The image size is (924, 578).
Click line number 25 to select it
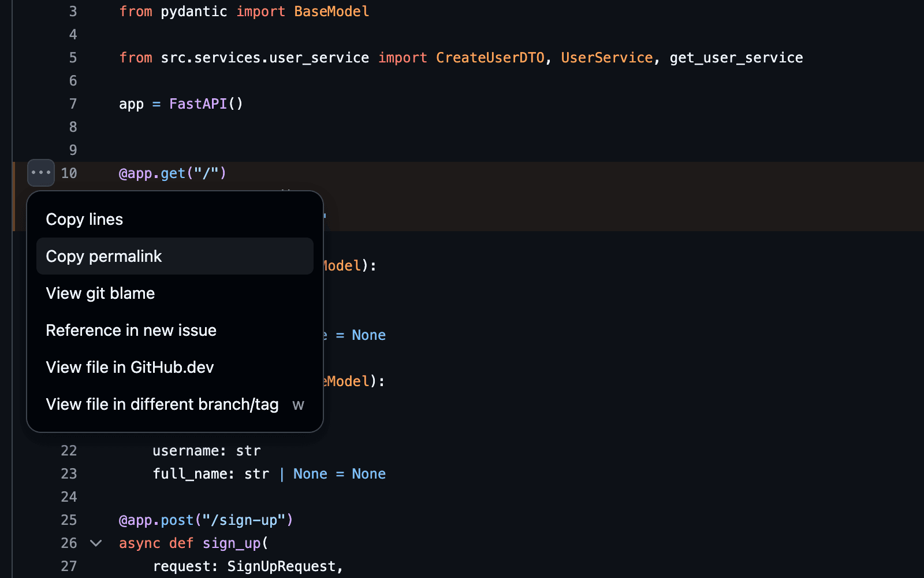coord(69,520)
